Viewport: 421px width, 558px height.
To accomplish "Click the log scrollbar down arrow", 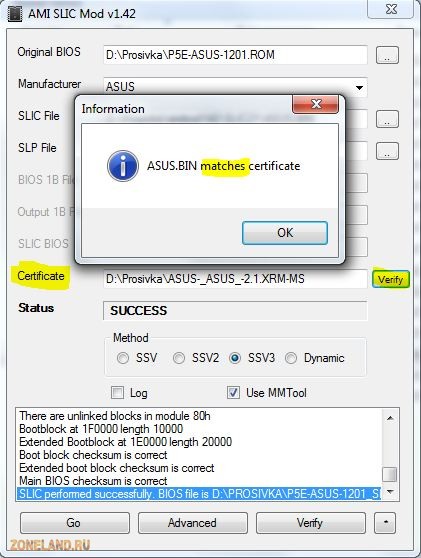I will tap(390, 492).
